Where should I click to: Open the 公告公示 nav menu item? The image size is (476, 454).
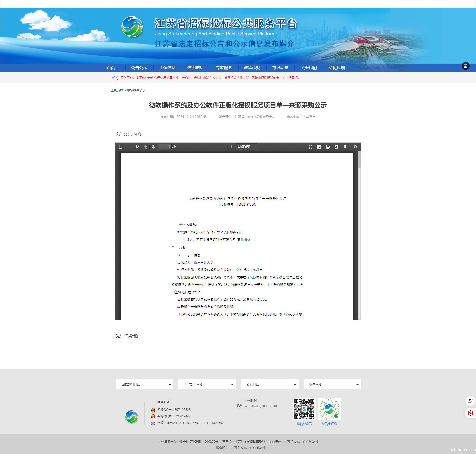click(x=139, y=68)
